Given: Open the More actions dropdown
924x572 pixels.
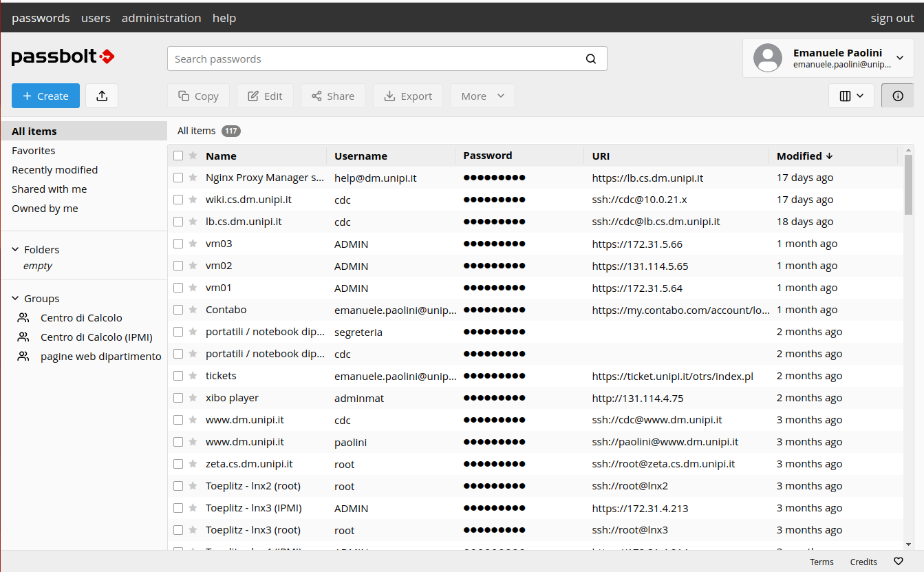Looking at the screenshot, I should coord(482,96).
